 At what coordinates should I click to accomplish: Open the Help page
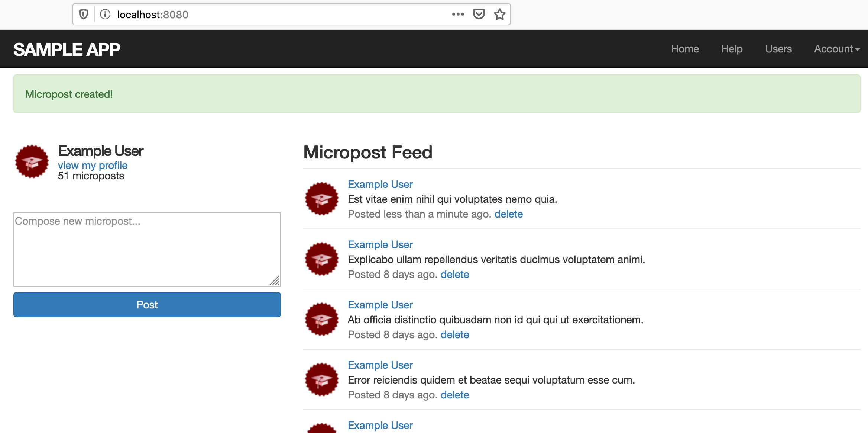(732, 49)
